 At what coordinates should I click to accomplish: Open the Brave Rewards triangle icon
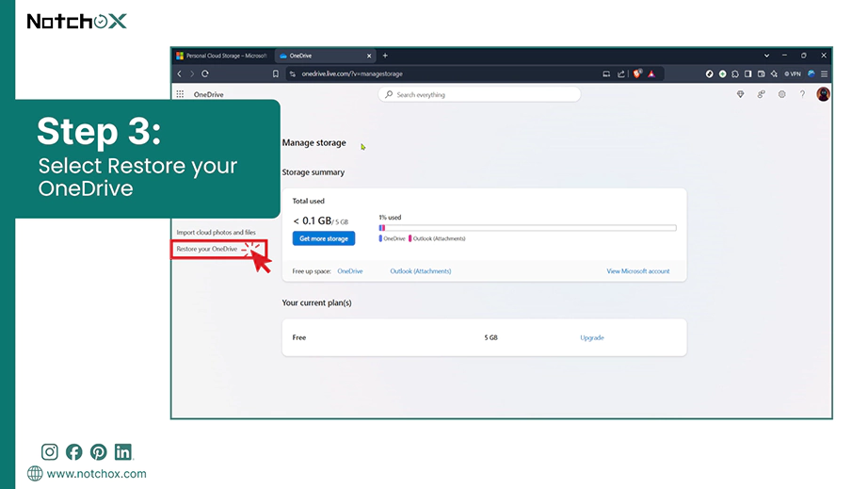(x=651, y=73)
